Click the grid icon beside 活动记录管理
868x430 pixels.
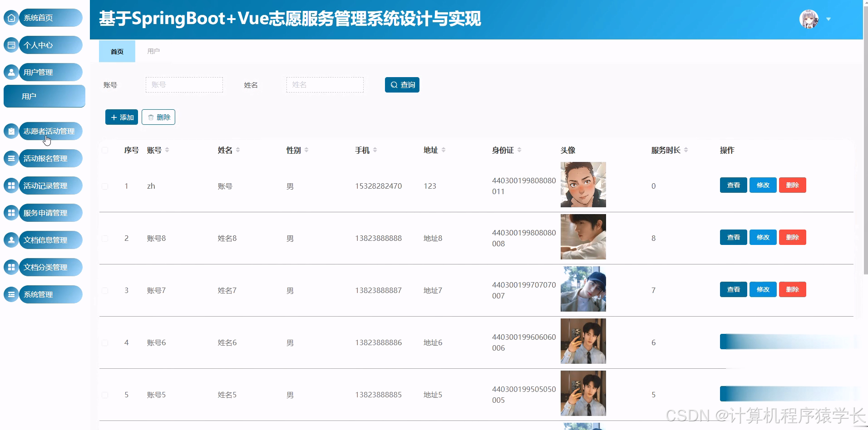pyautogui.click(x=11, y=186)
